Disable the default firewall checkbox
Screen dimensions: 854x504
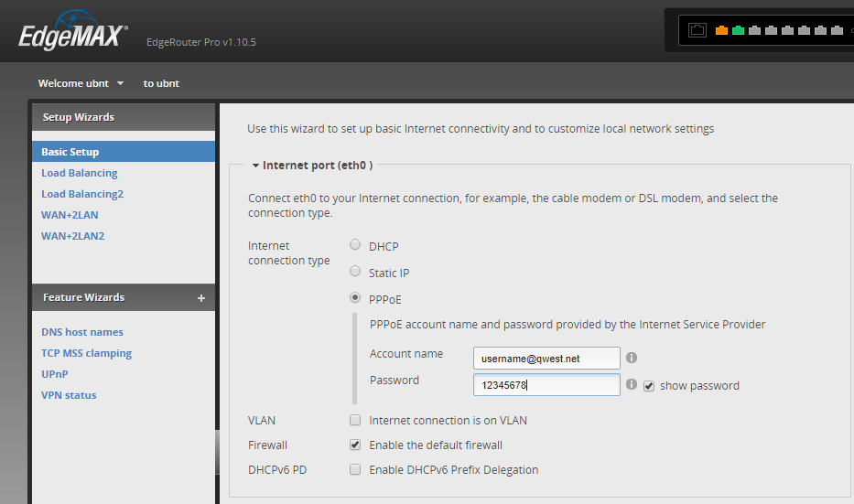[355, 445]
